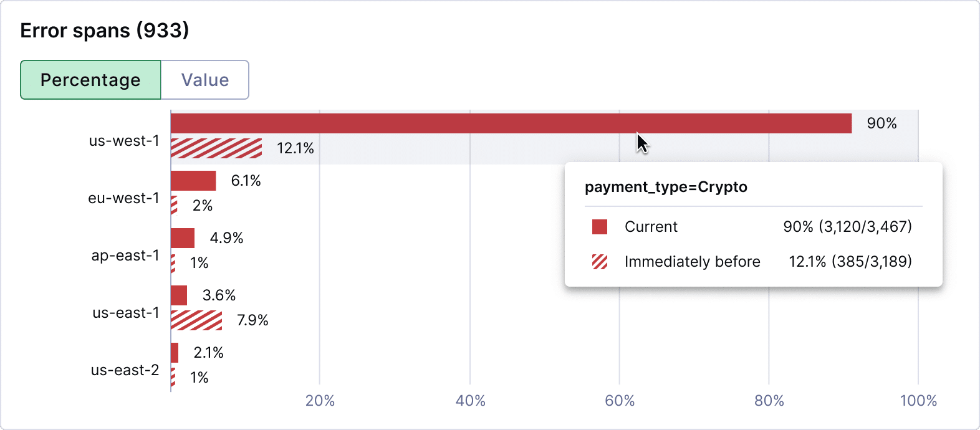This screenshot has width=980, height=430.
Task: Switch to the Value view
Action: click(x=205, y=80)
